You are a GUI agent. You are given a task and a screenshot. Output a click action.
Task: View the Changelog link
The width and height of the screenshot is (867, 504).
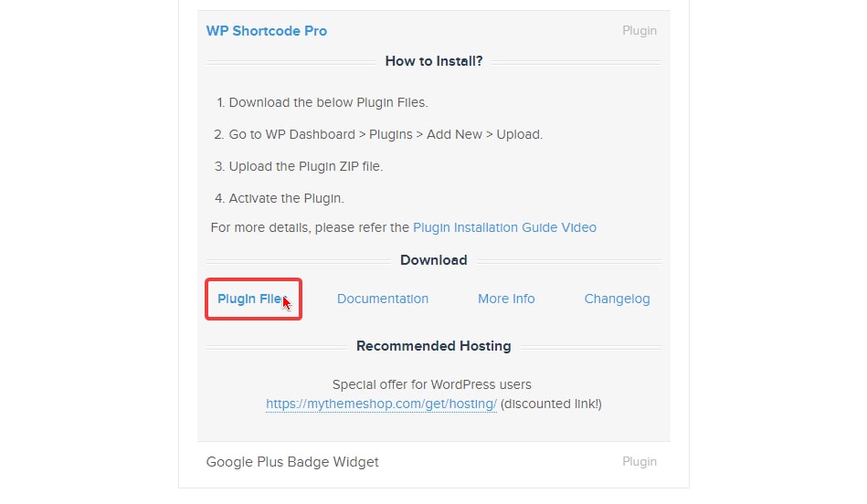coord(617,299)
